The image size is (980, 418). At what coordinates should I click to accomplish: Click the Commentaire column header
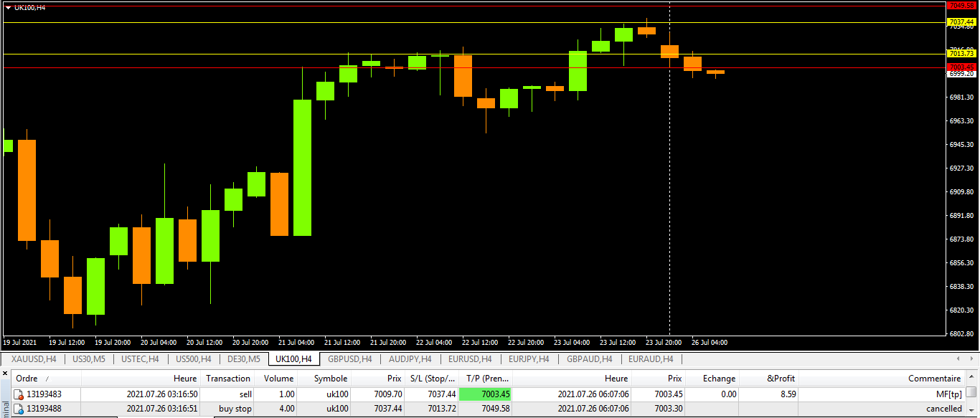pos(934,379)
